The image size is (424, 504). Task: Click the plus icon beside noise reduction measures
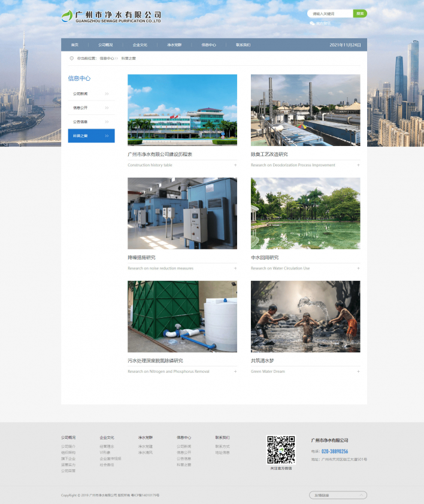point(235,268)
